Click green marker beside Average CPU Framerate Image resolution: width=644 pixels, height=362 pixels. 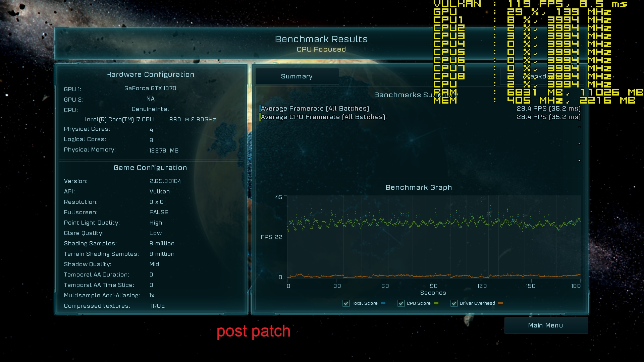coord(260,117)
